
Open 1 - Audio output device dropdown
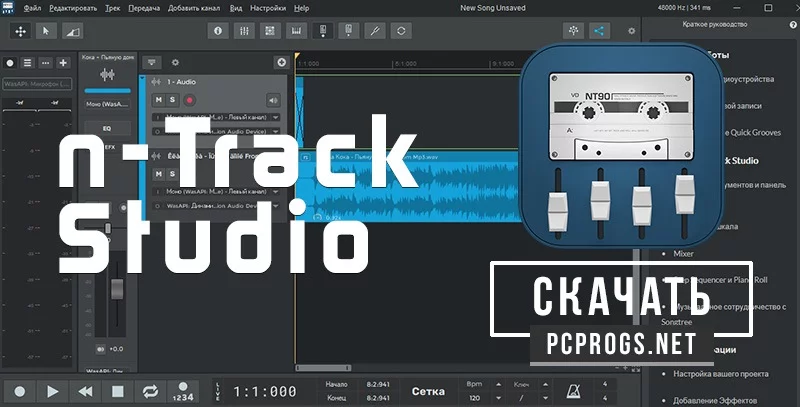pyautogui.click(x=276, y=132)
